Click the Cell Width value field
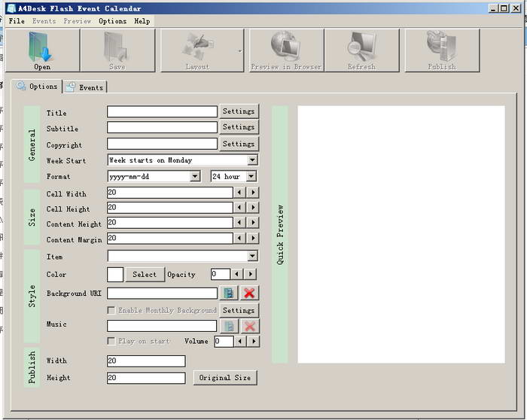Screen dimensions: 527x420 click(169, 193)
